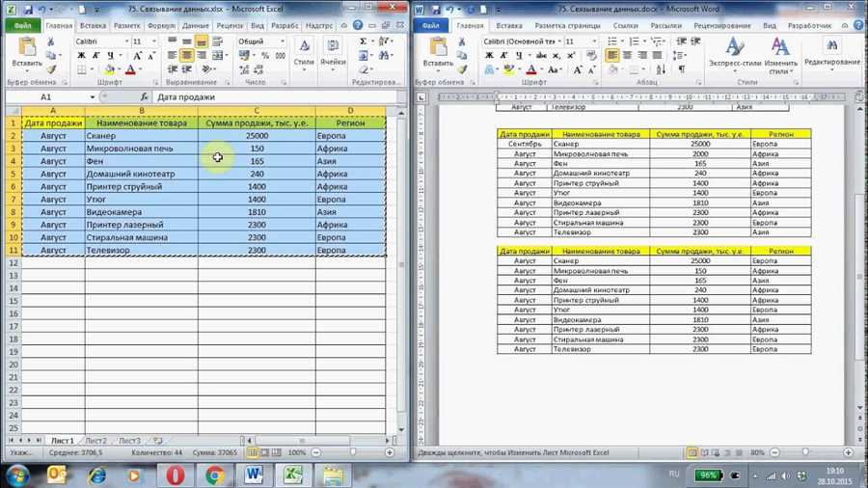The width and height of the screenshot is (868, 488).
Task: Open Sort dialog icon in Word
Action: 661,69
